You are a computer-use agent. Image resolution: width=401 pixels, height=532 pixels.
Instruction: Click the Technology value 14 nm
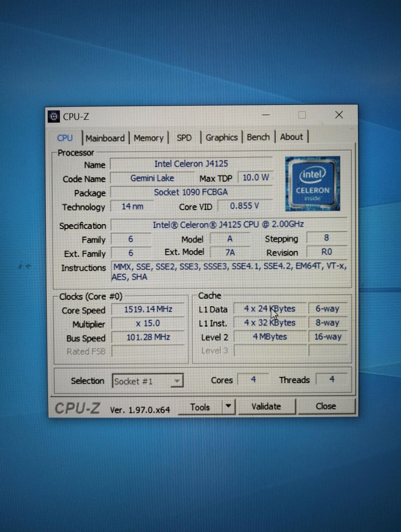[132, 206]
